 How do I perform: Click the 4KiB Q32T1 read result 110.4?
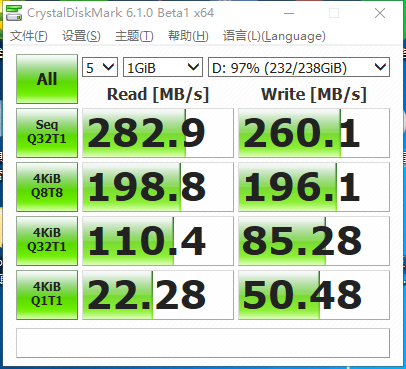pos(158,241)
